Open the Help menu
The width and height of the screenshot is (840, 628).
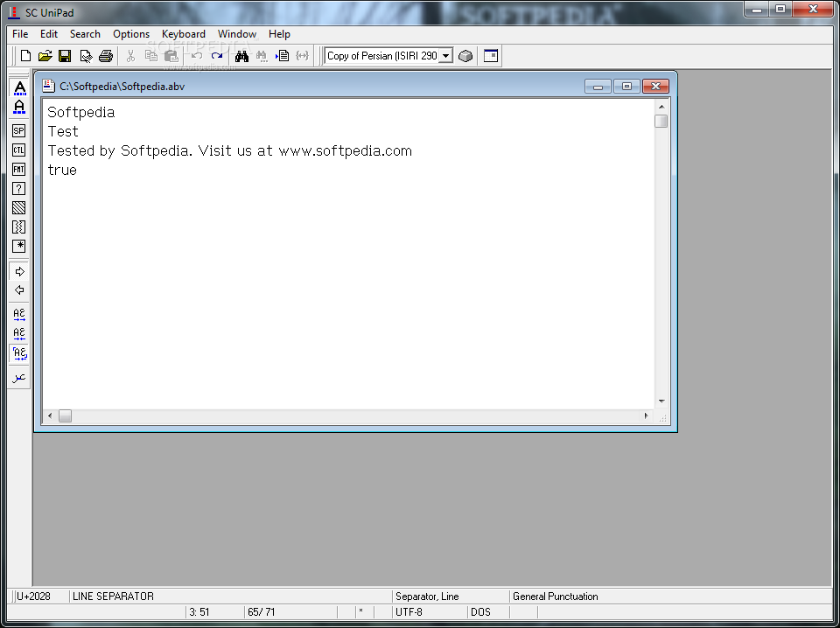(279, 34)
